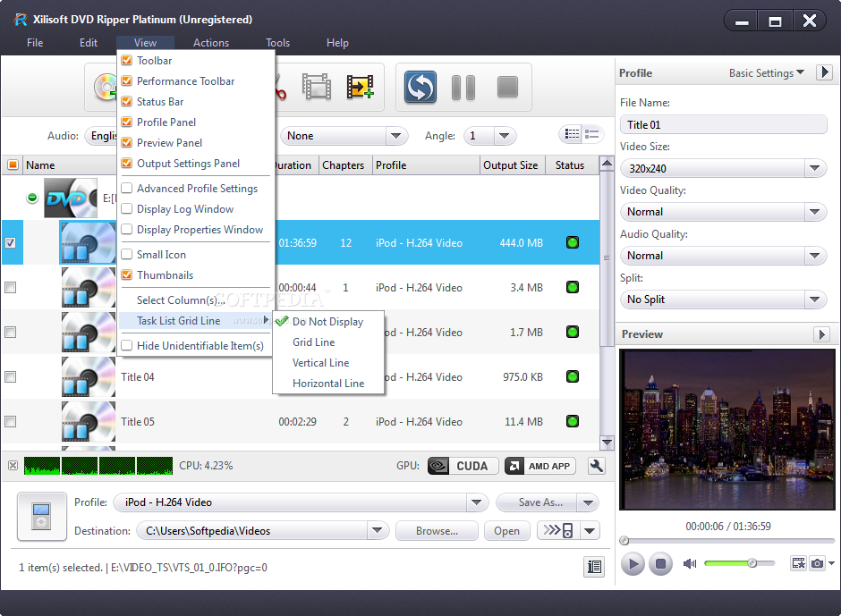Play the preview video
Screen dimensions: 841x616
[633, 563]
